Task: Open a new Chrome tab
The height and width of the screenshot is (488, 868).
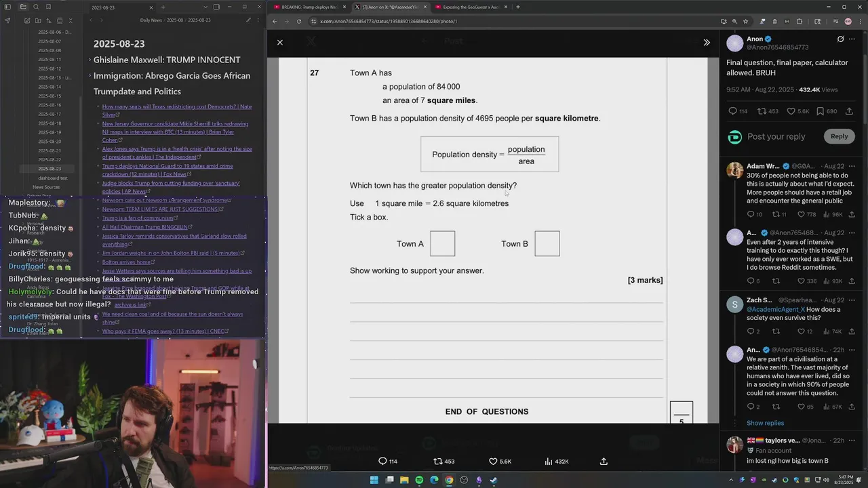Action: click(x=518, y=7)
